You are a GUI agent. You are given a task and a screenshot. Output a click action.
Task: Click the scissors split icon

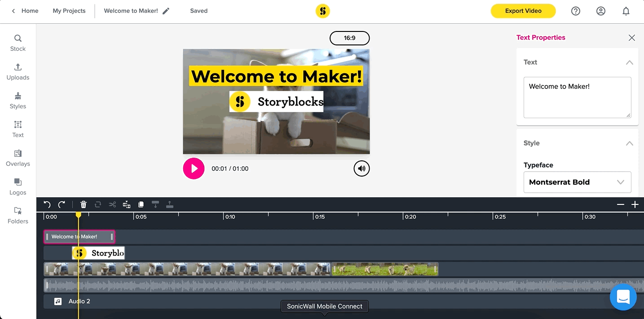(112, 204)
